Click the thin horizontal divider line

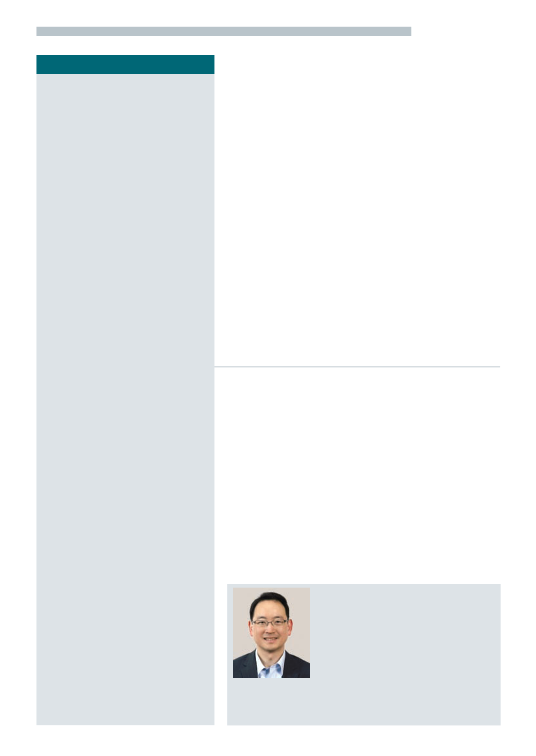coord(357,366)
